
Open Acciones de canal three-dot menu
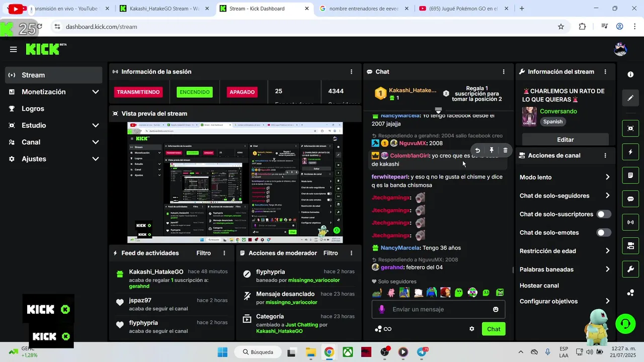pos(605,156)
